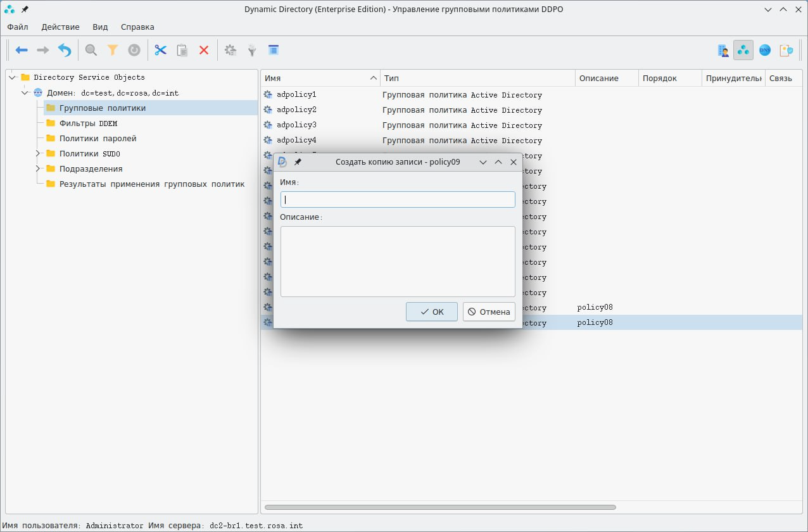Expand the Политики SUDO tree node

click(x=38, y=153)
